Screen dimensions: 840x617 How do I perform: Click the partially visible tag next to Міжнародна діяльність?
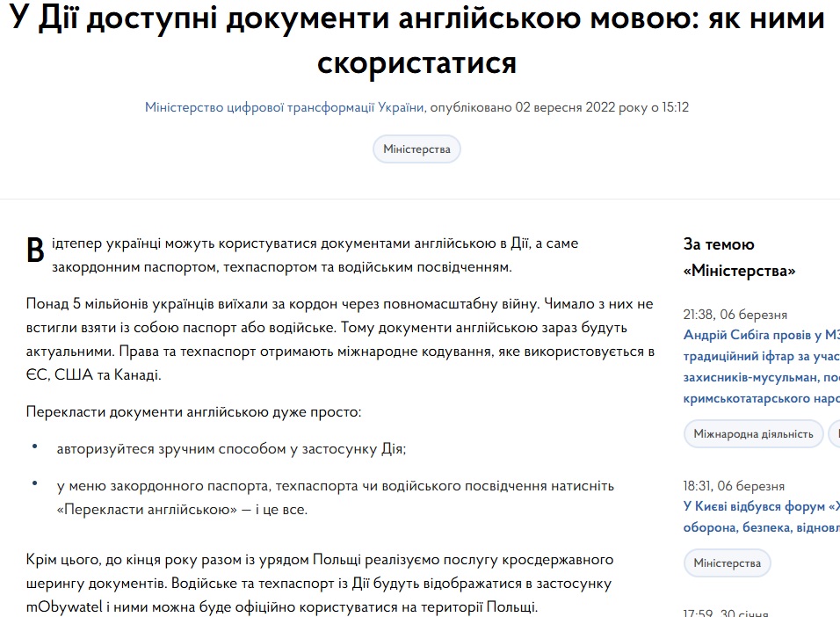[x=833, y=433]
